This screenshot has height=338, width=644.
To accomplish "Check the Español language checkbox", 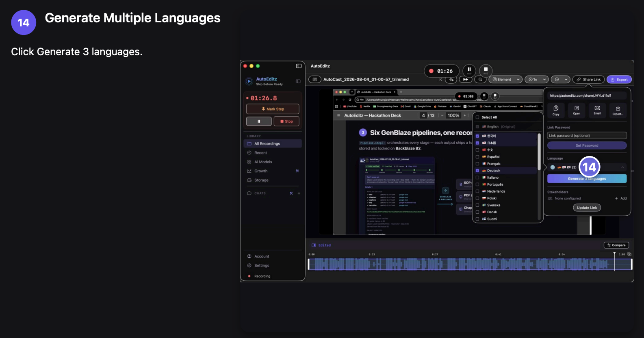I will 477,157.
